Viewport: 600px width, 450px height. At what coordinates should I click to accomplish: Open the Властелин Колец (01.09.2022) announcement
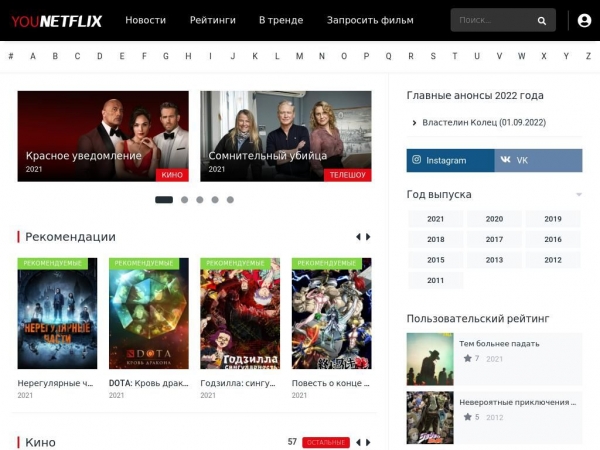pyautogui.click(x=484, y=122)
